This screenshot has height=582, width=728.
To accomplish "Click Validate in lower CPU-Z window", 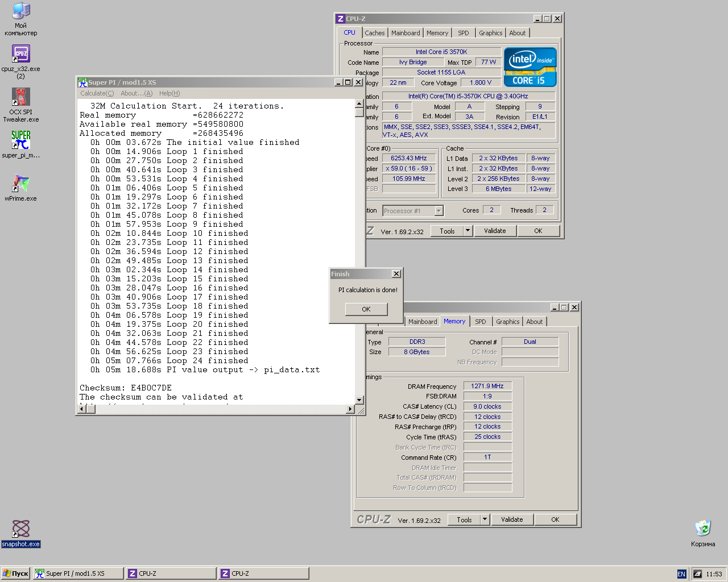I will tap(512, 519).
